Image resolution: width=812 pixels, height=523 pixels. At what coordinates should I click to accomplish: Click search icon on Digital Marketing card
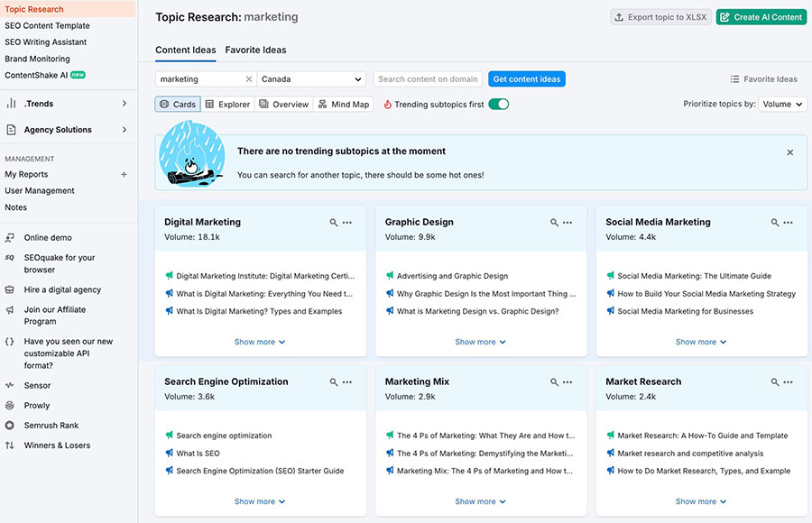click(334, 223)
